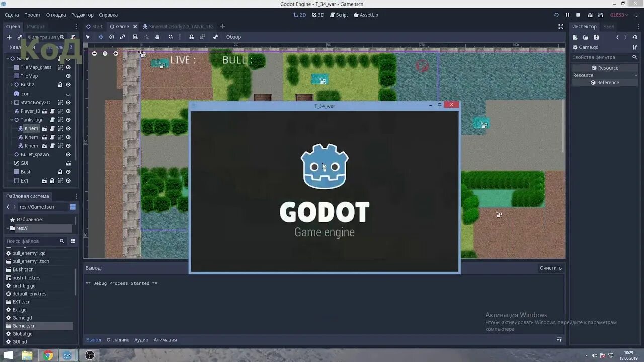
Task: Activate the Pan tool (hand icon)
Action: point(157,37)
